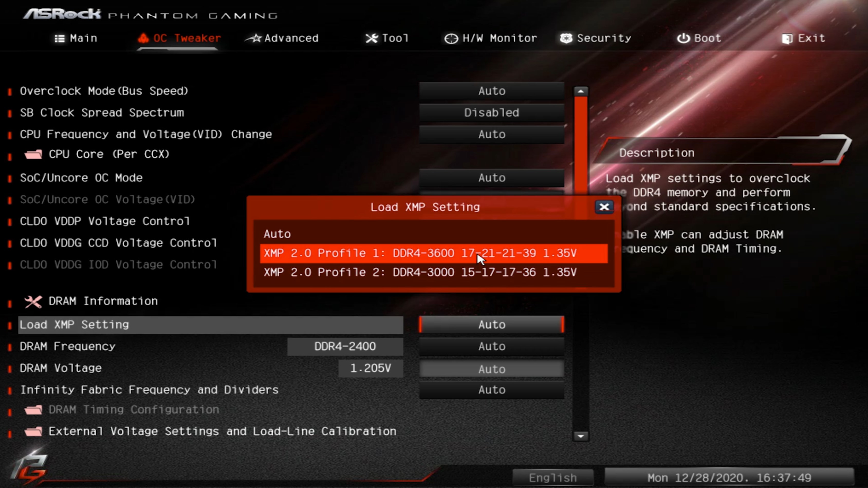
Task: Select SB Clock Spread Spectrum label
Action: [102, 112]
